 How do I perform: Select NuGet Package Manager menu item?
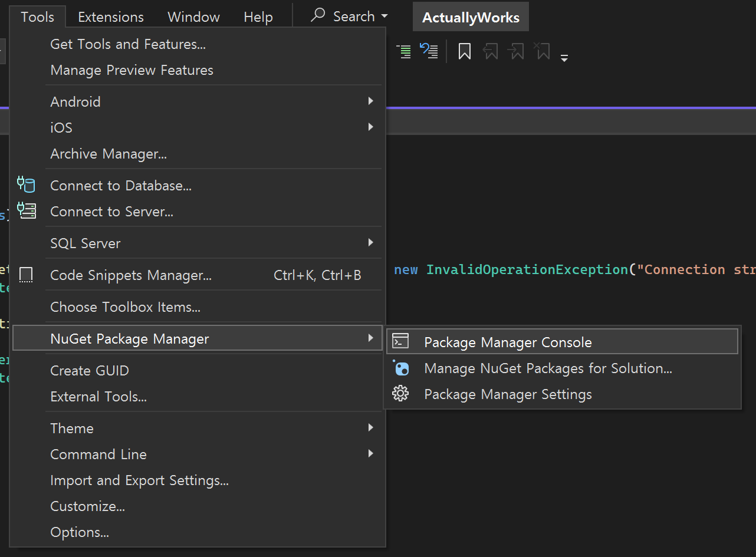pos(198,339)
